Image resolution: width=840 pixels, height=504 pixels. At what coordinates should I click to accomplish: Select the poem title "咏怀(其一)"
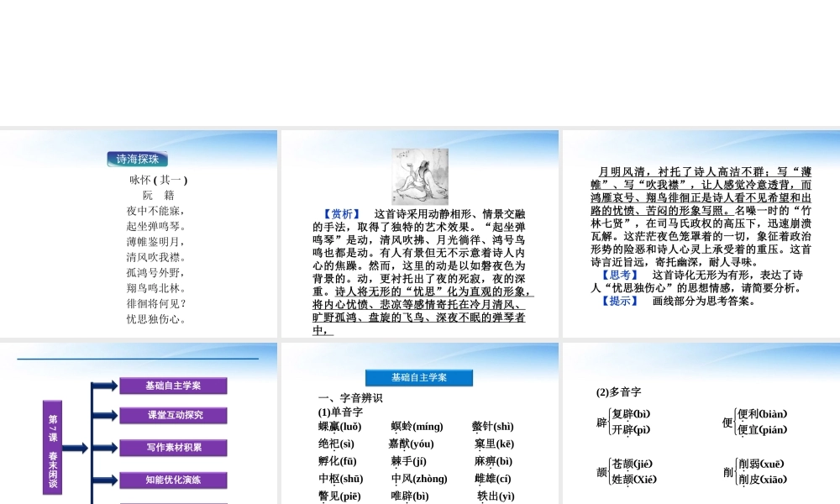point(159,180)
